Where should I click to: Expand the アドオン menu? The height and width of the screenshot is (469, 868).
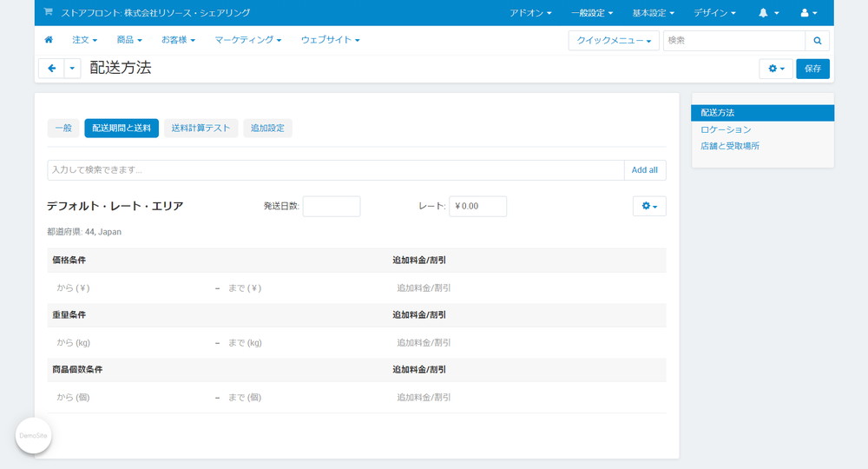[530, 13]
